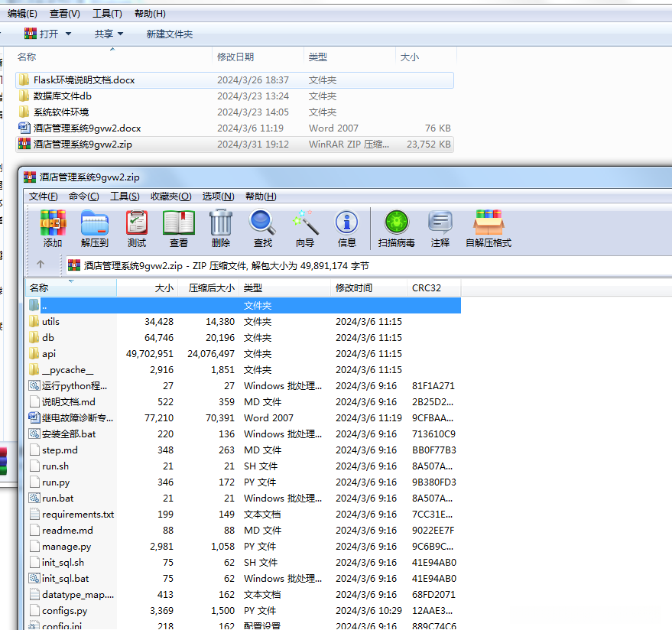Image resolution: width=672 pixels, height=630 pixels.
Task: Sort archive by CRC32 column
Action: (x=433, y=287)
